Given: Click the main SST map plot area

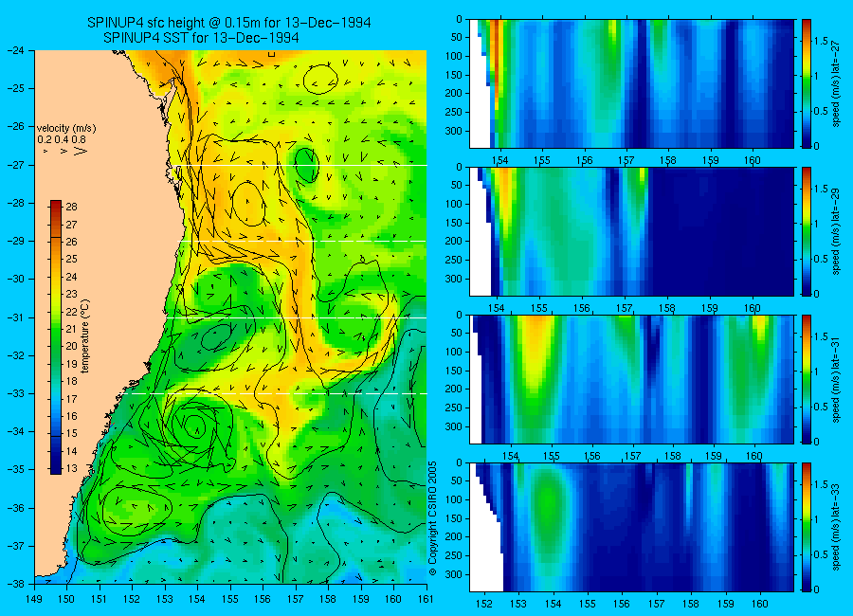Looking at the screenshot, I should (x=230, y=317).
